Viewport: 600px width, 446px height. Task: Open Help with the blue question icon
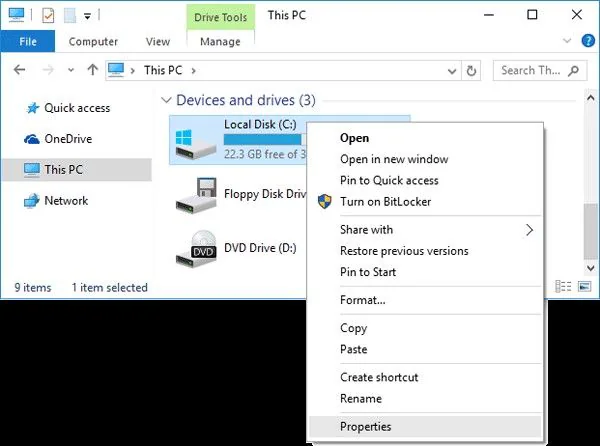(588, 41)
